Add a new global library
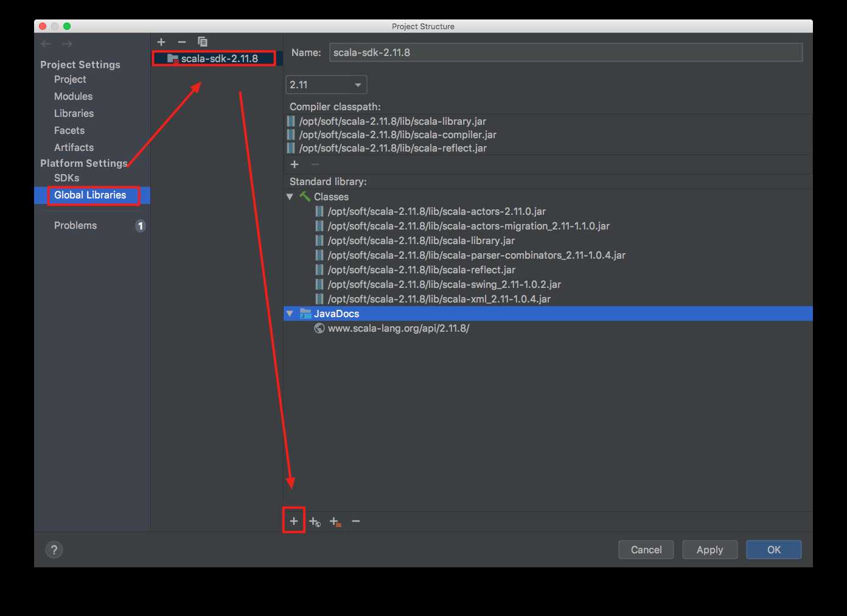Image resolution: width=847 pixels, height=616 pixels. pos(161,42)
